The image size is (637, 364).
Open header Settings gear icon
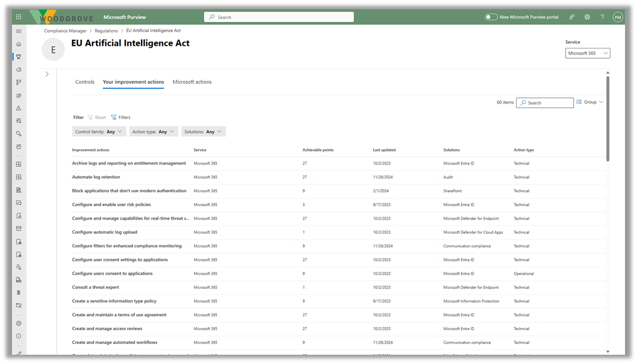coord(587,17)
